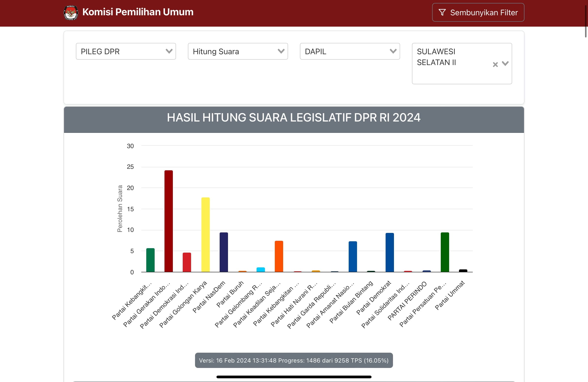Open the DAPIL dropdown

coord(350,51)
